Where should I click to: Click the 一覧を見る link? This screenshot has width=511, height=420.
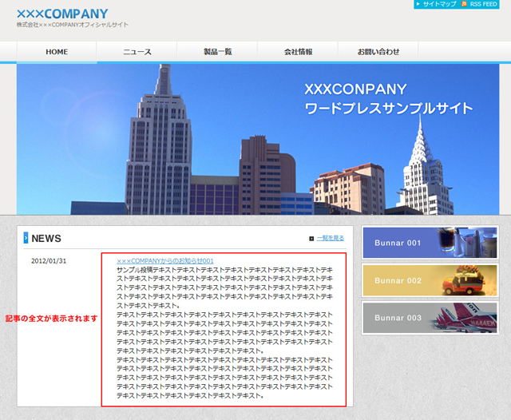331,238
